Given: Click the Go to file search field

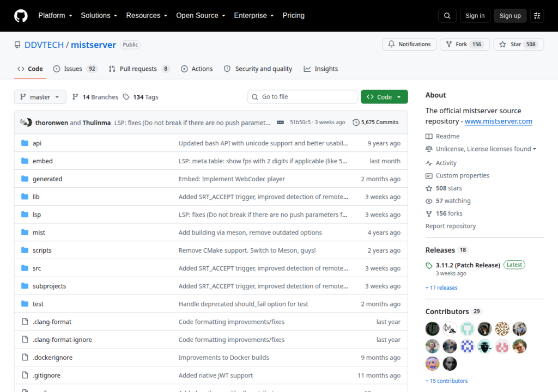Looking at the screenshot, I should click(x=302, y=97).
